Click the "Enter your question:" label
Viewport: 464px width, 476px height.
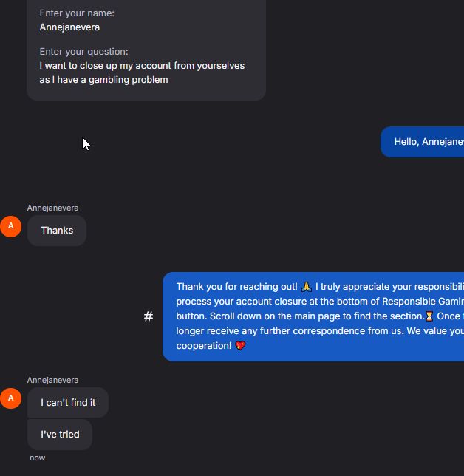pyautogui.click(x=83, y=52)
